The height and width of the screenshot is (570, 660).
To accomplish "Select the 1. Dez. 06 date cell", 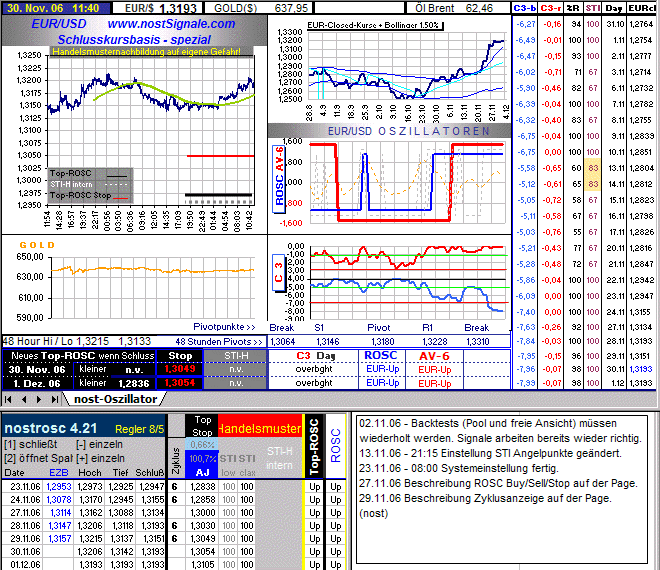I will 37,383.
